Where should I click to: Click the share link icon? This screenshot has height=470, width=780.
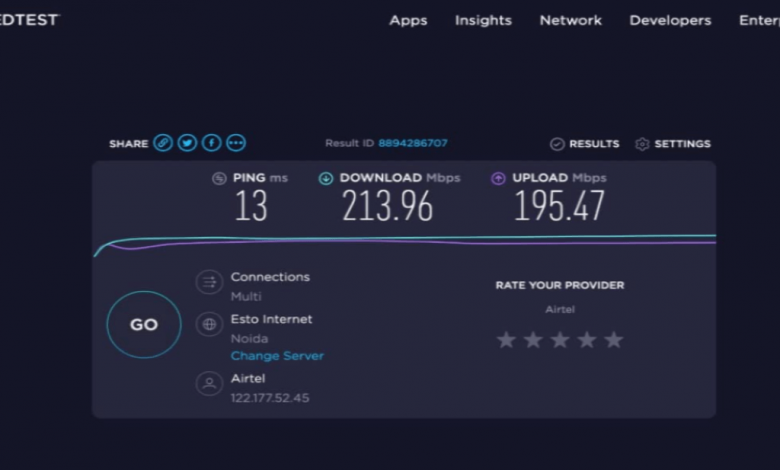click(x=163, y=143)
